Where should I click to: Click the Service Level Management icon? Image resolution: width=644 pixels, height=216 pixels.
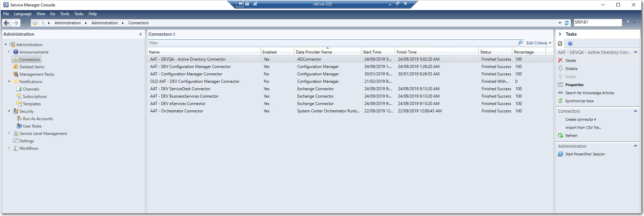tap(16, 133)
